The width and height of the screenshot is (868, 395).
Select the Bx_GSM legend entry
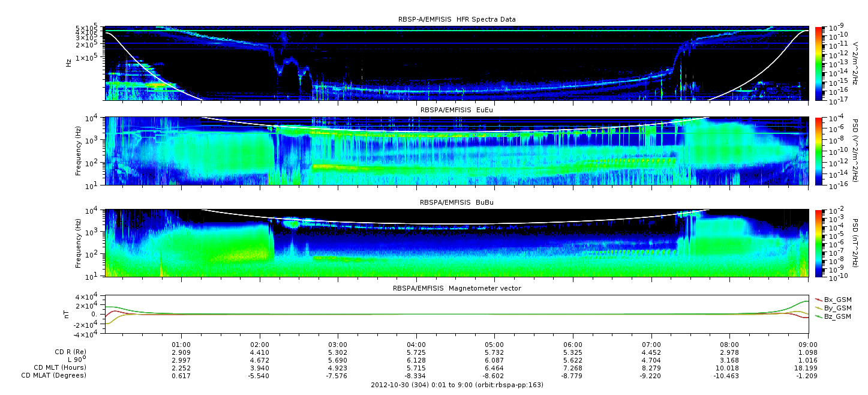click(836, 299)
